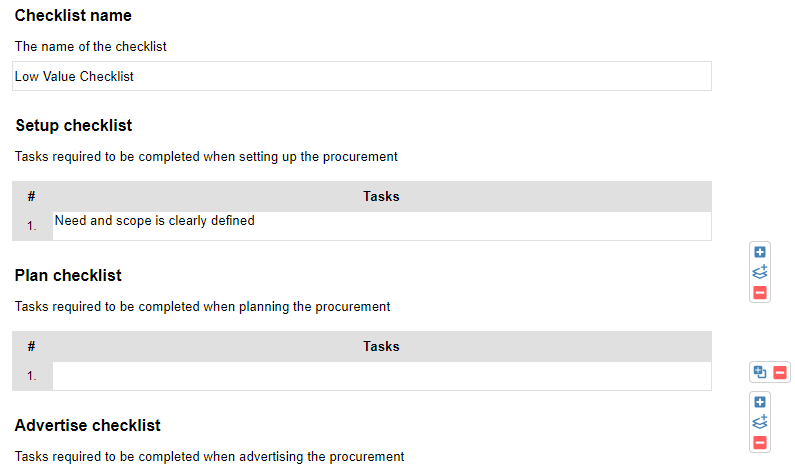
Task: Select the Tasks column header in Plan checklist
Action: point(381,346)
